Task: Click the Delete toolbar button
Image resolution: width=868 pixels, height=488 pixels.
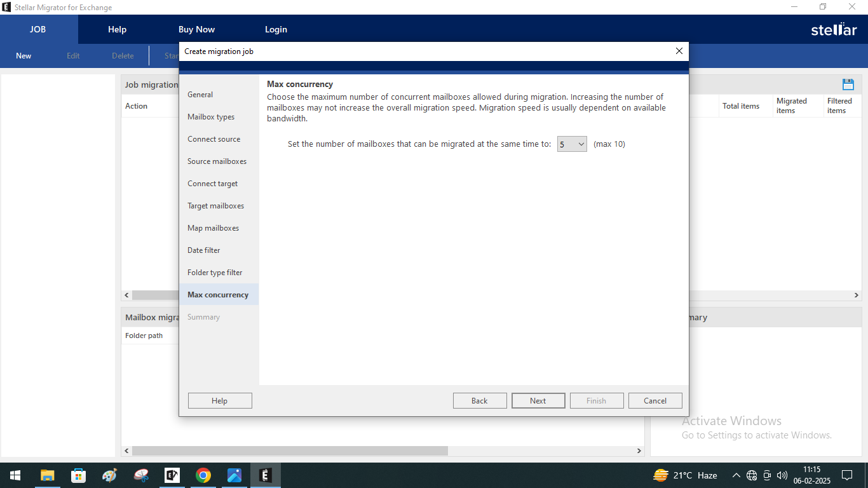Action: 123,56
